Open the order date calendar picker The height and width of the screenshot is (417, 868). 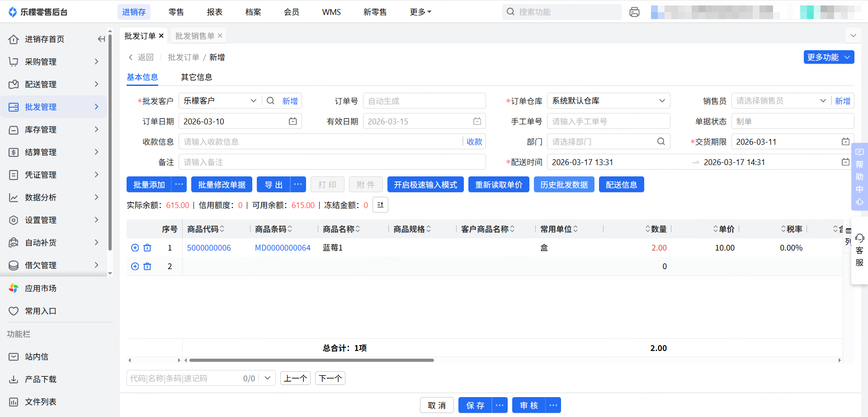click(292, 121)
